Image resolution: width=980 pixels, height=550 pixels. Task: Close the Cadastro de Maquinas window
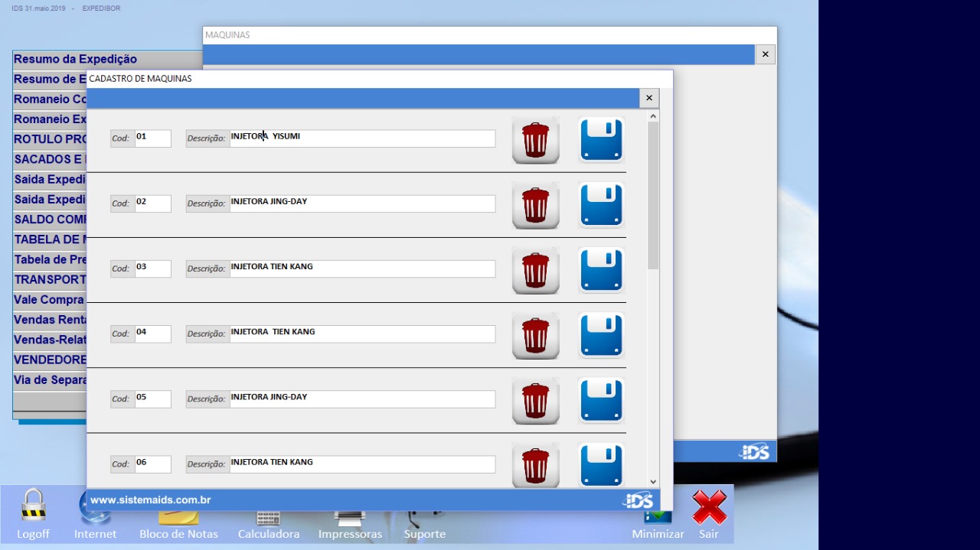click(x=648, y=98)
